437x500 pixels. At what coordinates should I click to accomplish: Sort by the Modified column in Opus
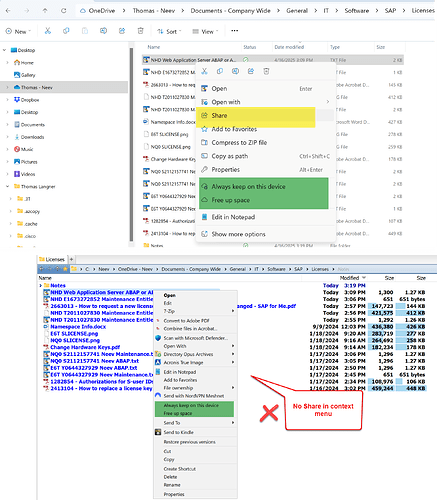pyautogui.click(x=349, y=278)
